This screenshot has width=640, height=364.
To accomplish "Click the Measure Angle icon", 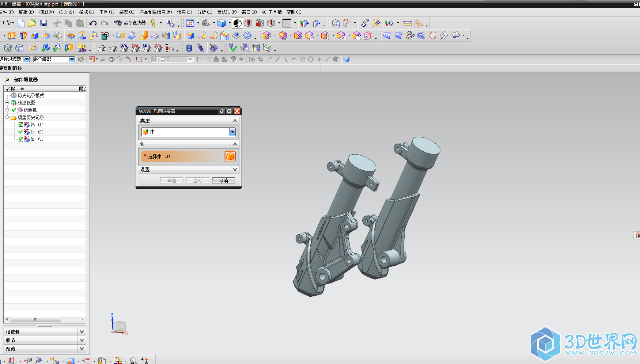I will pos(419,23).
